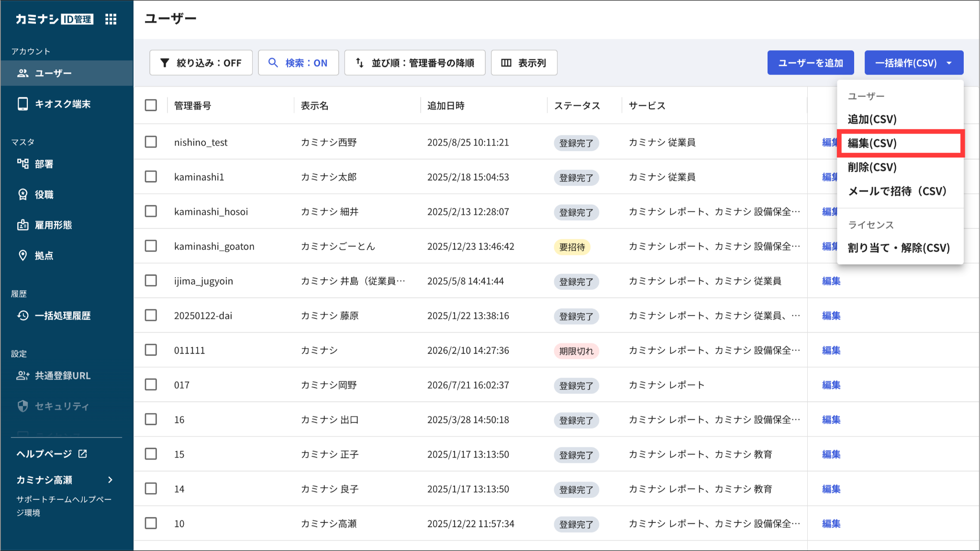The width and height of the screenshot is (980, 551).
Task: Choose 編集(CSV) from the dropdown menu
Action: [901, 143]
